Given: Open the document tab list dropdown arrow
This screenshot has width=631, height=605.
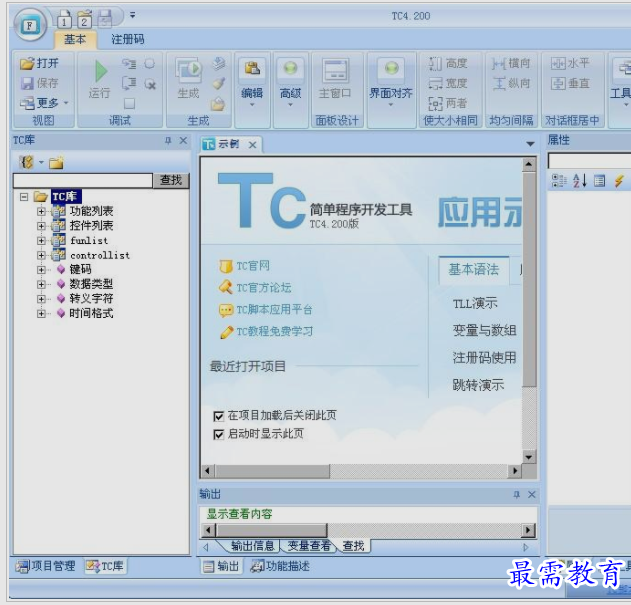Looking at the screenshot, I should 530,144.
